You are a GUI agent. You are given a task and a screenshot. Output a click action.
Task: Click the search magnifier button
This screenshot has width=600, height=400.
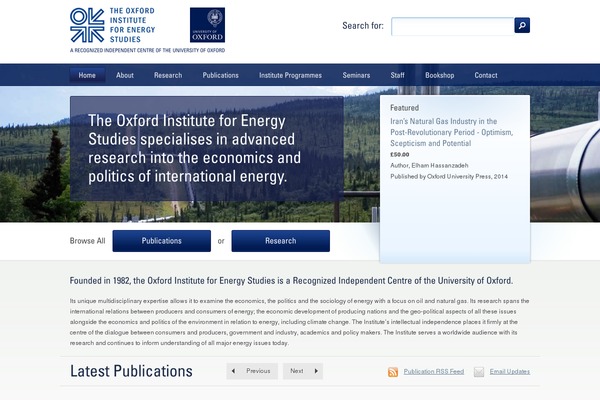[522, 25]
